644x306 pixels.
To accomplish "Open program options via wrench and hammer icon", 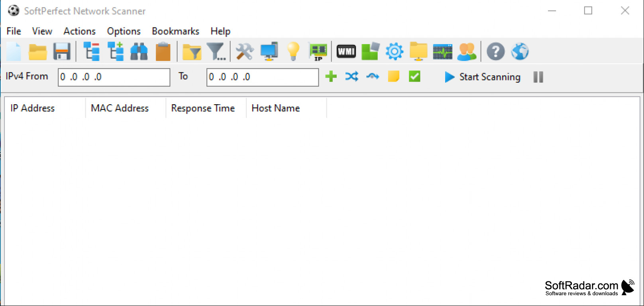I will tap(245, 52).
